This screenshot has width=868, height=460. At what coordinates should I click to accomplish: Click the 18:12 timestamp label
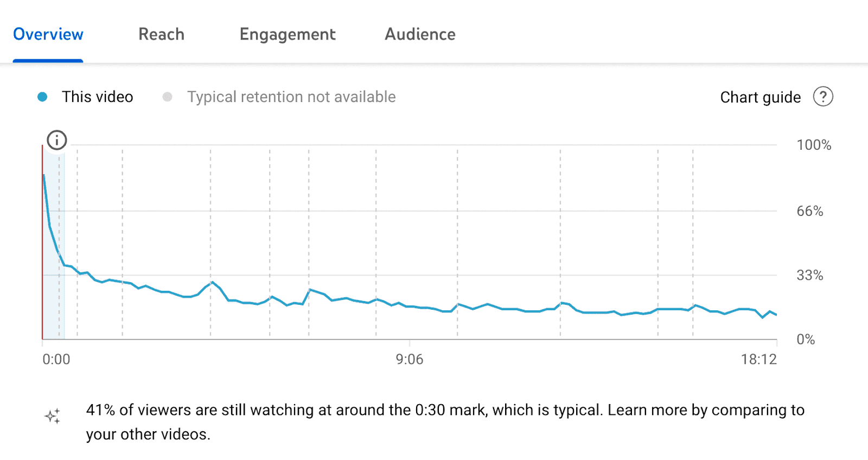(759, 359)
